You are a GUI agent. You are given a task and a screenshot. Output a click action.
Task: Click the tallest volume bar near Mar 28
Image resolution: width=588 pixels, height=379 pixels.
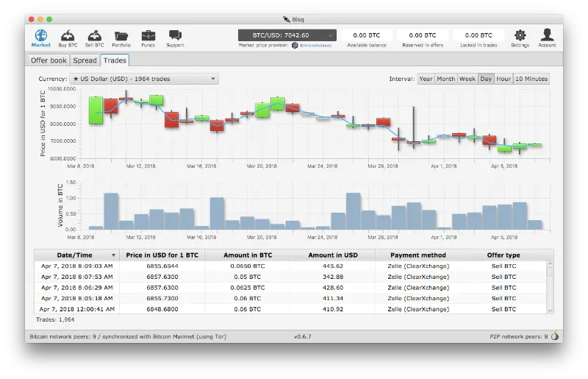tap(354, 210)
